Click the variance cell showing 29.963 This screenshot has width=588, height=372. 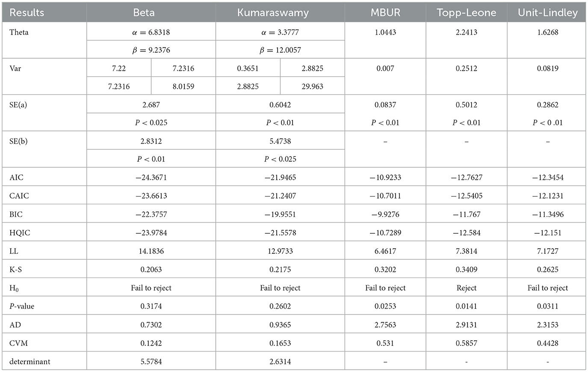pos(313,86)
